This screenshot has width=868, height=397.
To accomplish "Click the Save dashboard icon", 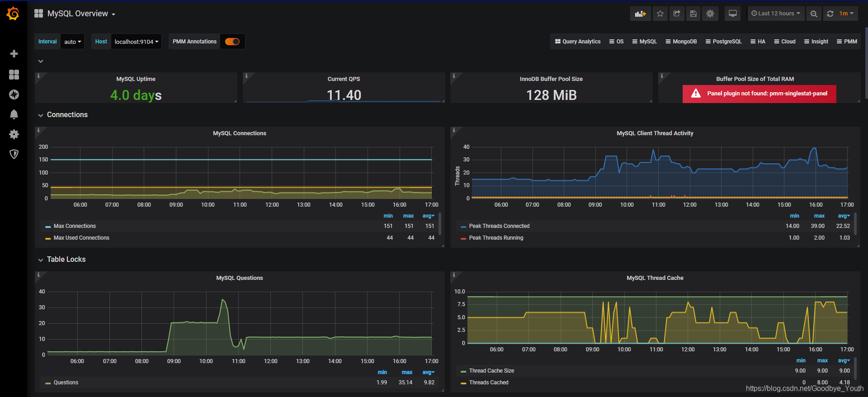I will pyautogui.click(x=693, y=14).
